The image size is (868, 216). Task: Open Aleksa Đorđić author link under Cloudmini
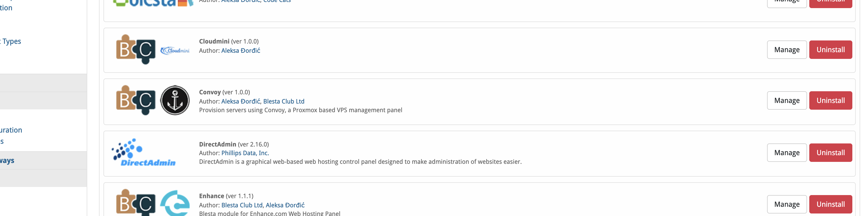(x=240, y=51)
